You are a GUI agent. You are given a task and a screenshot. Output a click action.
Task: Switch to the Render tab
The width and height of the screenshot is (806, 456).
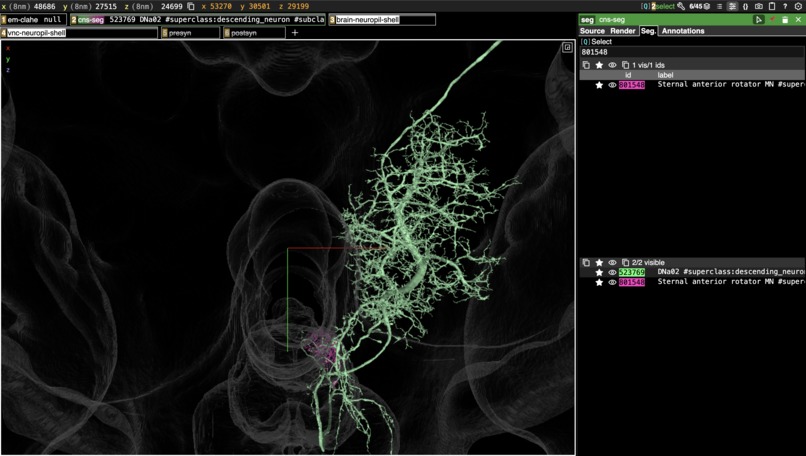[x=622, y=31]
